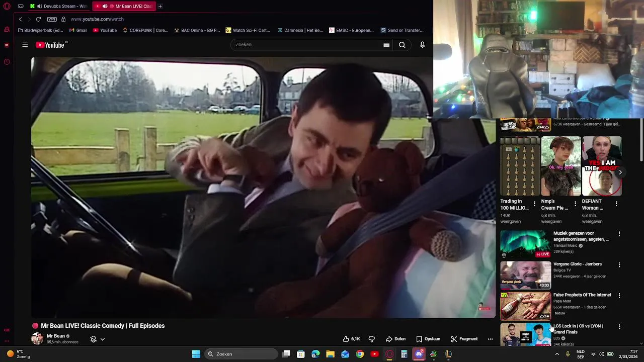The height and width of the screenshot is (362, 644).
Task: Open the Watch Sci-Fi Cart bookmark
Action: [248, 30]
